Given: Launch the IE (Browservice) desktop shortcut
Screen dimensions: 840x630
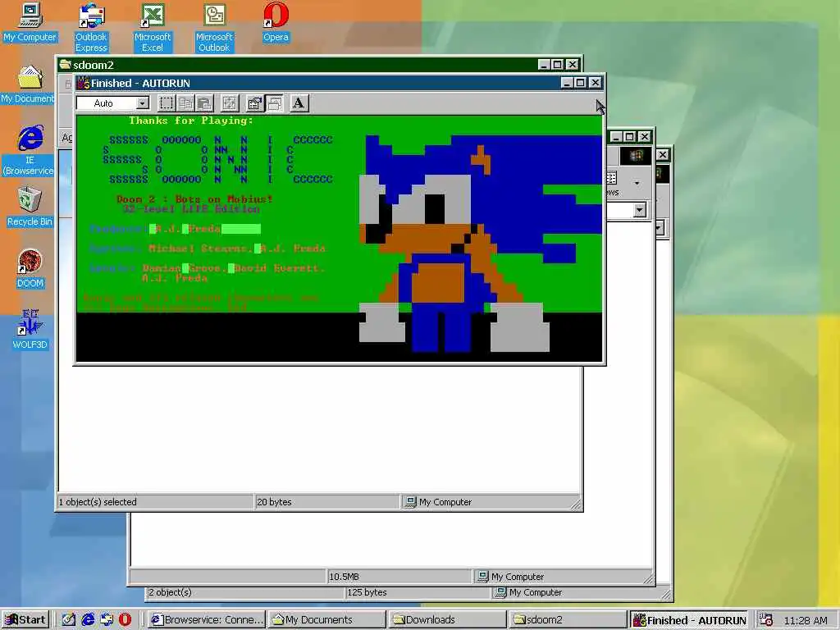Looking at the screenshot, I should point(29,151).
